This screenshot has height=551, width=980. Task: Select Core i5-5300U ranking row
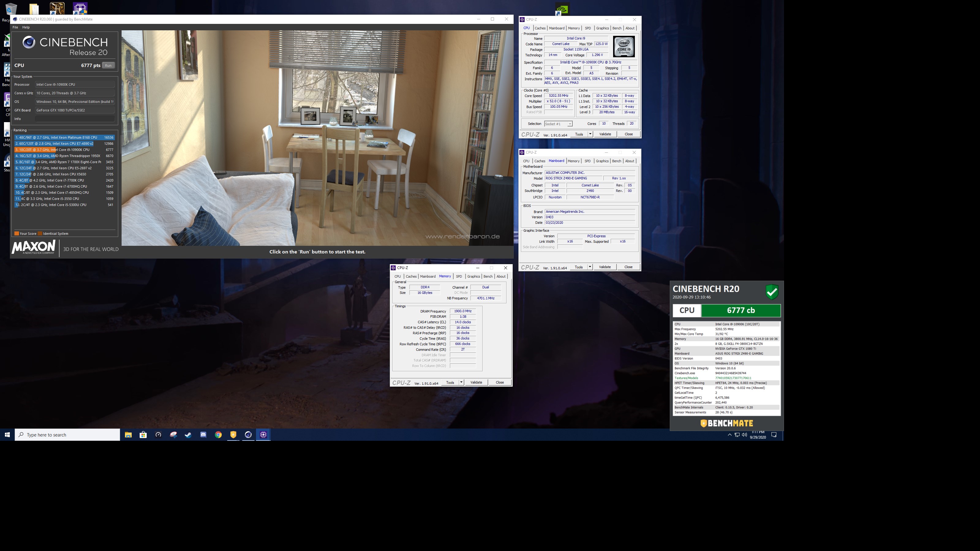[x=64, y=205]
